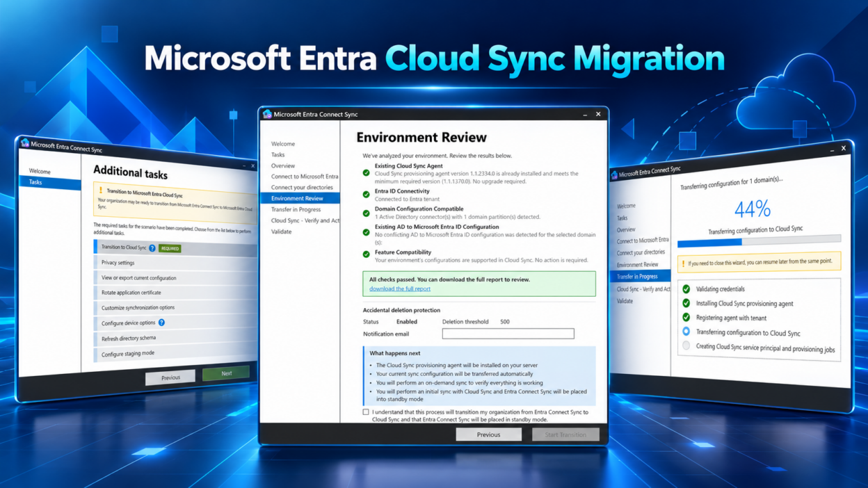Click the REQUIRED badge on Transition to Cloud Sync
868x488 pixels.
170,248
